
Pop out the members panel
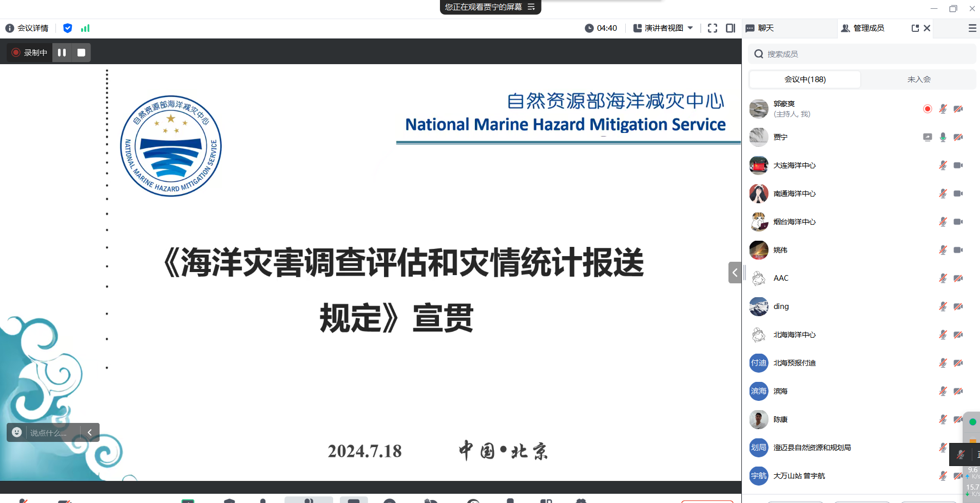click(x=915, y=28)
